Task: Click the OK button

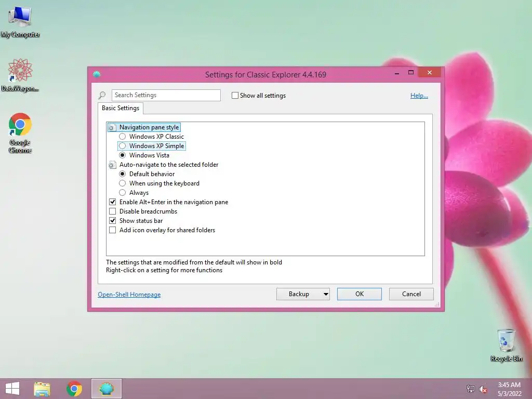Action: [x=360, y=294]
